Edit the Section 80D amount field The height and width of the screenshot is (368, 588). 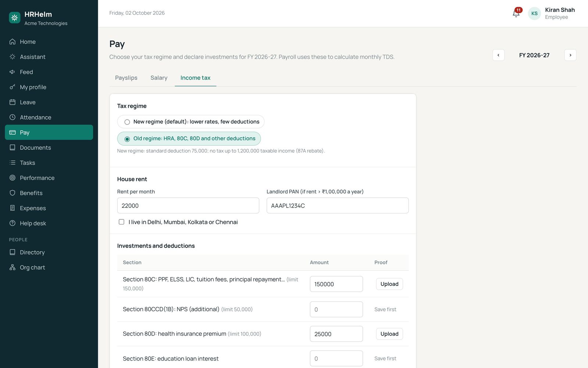(336, 334)
